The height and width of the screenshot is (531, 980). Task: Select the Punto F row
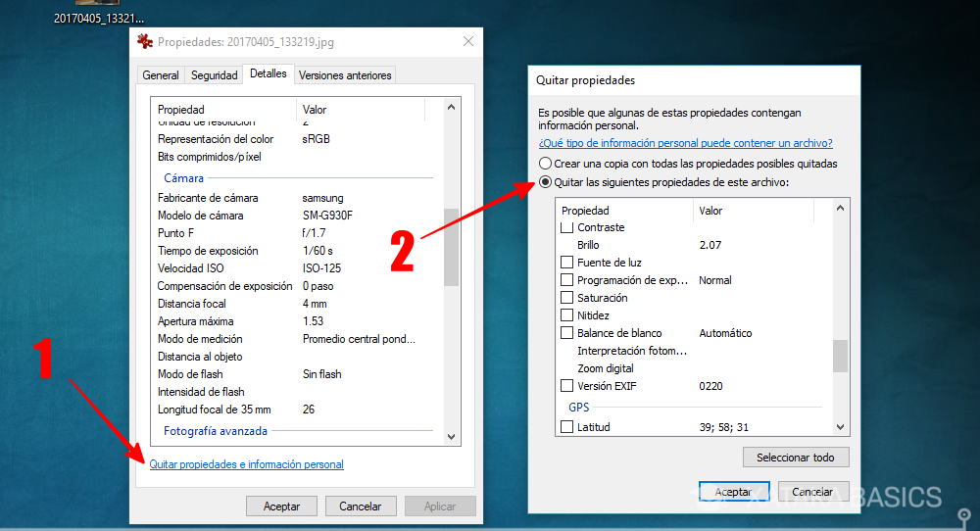tap(297, 233)
